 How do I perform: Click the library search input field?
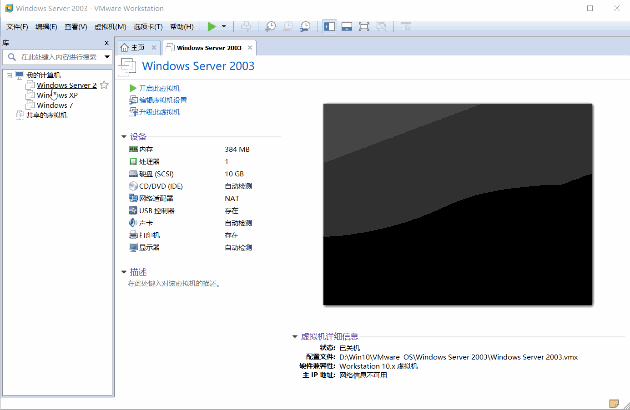click(x=59, y=57)
